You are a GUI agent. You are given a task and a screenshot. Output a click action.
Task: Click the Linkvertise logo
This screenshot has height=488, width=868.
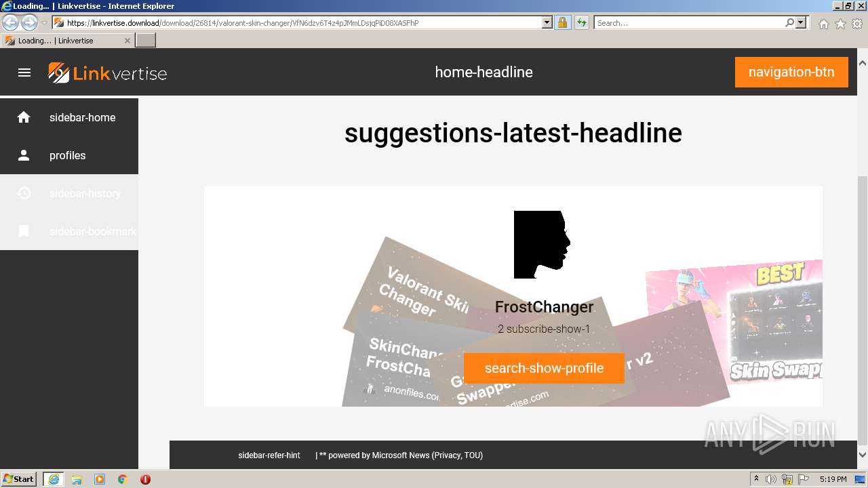108,73
